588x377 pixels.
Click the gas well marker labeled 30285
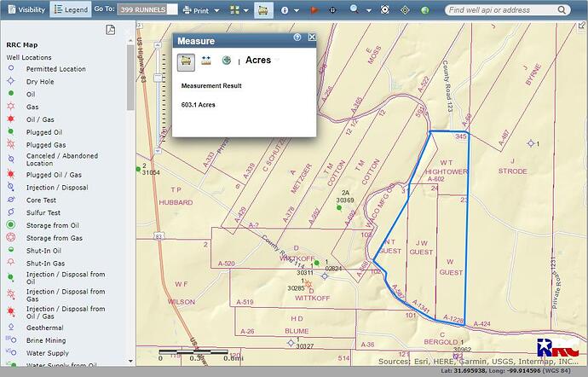(308, 284)
